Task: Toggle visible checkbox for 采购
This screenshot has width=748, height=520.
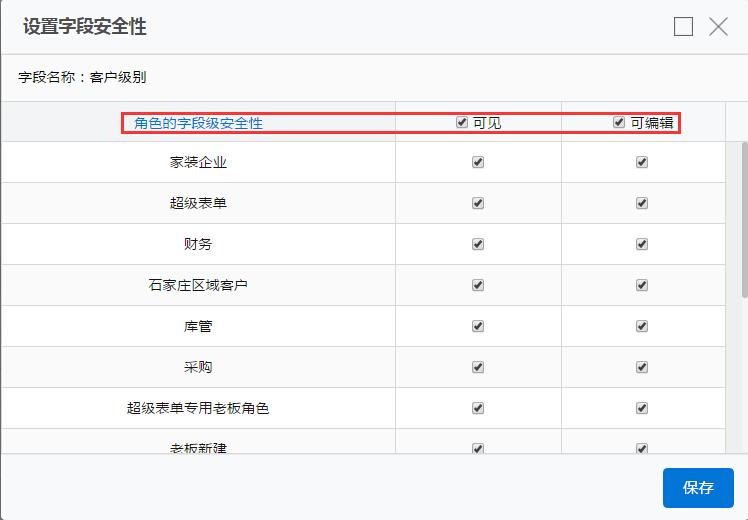Action: (478, 367)
